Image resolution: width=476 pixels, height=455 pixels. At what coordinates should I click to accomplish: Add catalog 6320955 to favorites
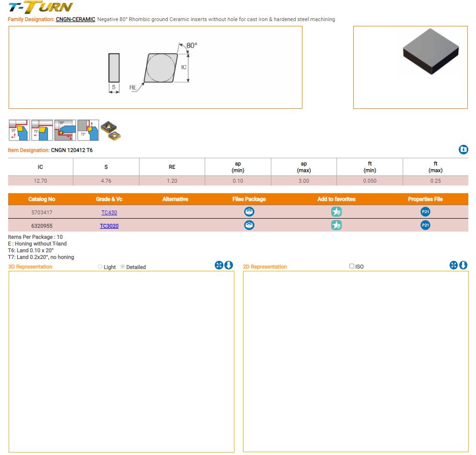[337, 225]
